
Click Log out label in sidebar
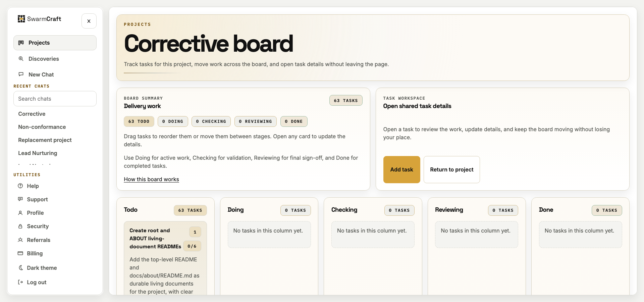[x=37, y=282]
